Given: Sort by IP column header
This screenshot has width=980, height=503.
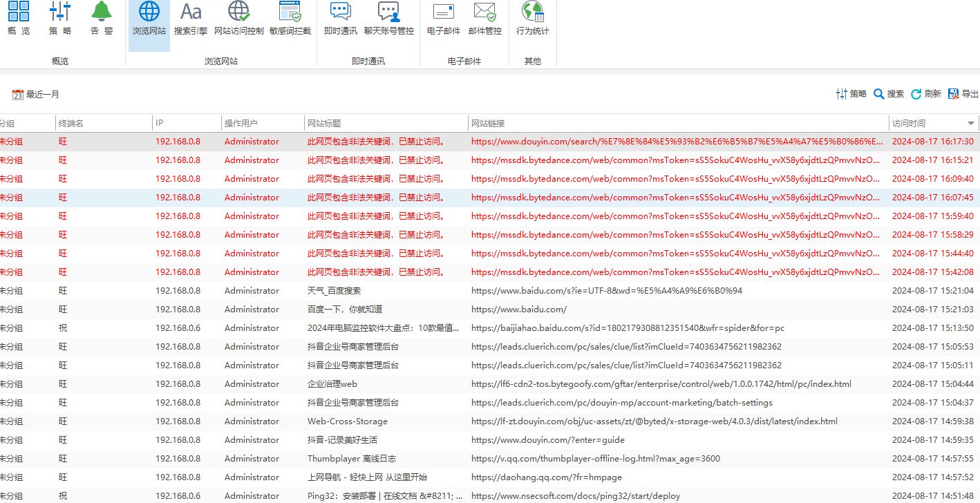Looking at the screenshot, I should pos(187,123).
